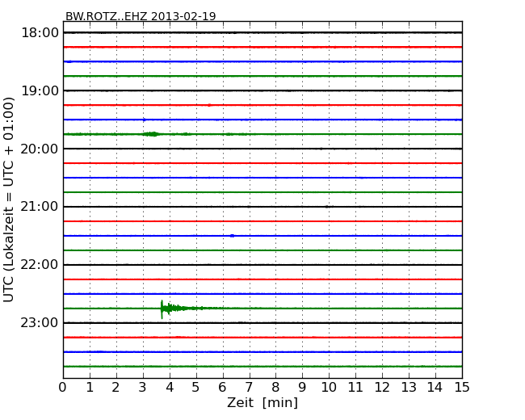
Task: Click the small tremor burst on 19:45 green trace
Action: 151,134
